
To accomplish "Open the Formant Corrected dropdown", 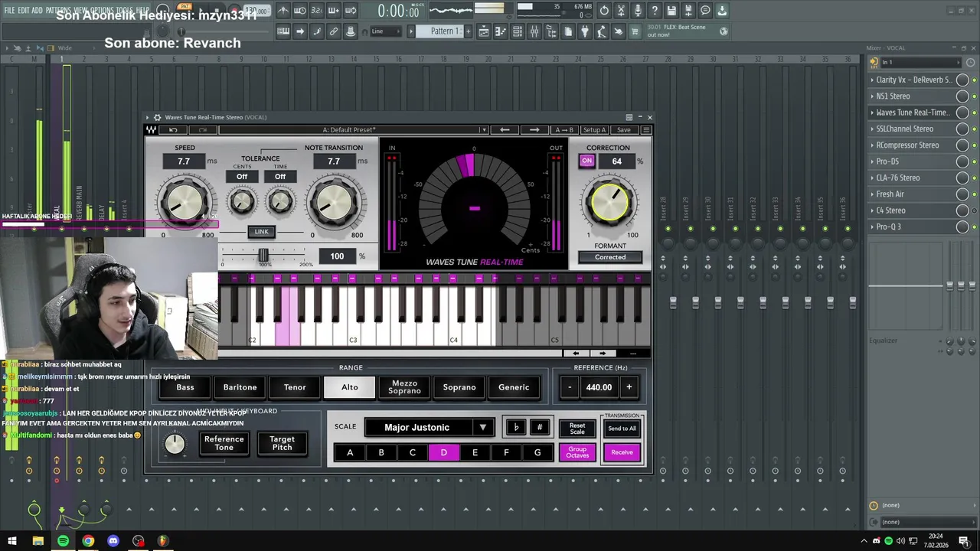I will click(610, 257).
